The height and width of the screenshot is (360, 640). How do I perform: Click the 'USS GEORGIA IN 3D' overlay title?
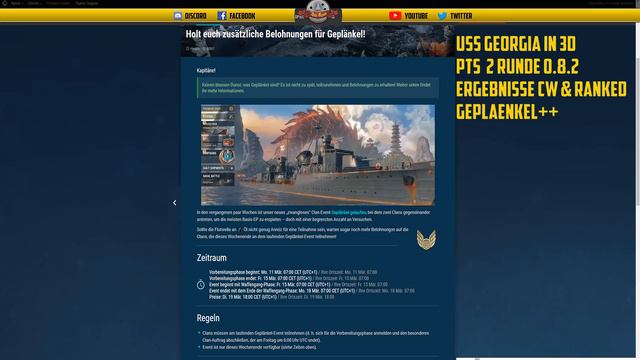pyautogui.click(x=516, y=44)
